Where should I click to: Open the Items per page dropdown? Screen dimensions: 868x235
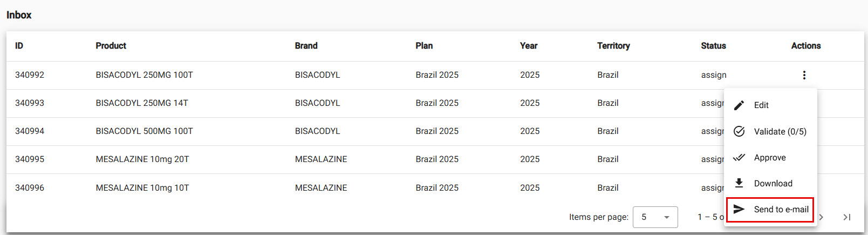point(655,217)
